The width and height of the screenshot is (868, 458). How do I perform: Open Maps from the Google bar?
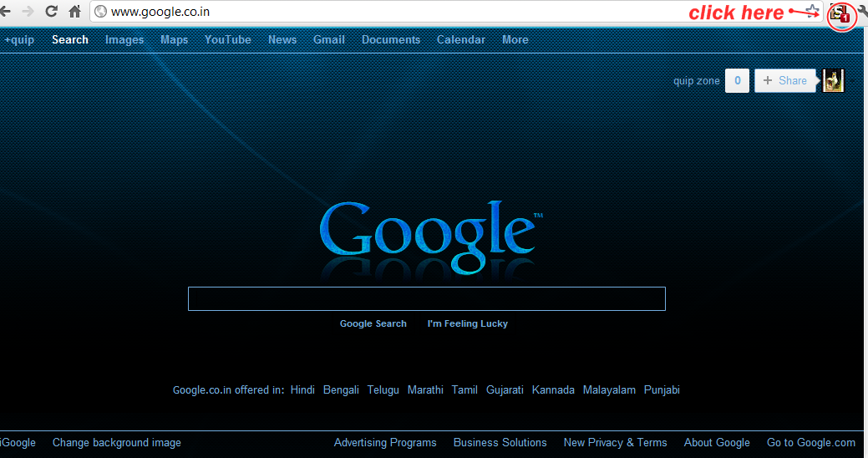(175, 40)
